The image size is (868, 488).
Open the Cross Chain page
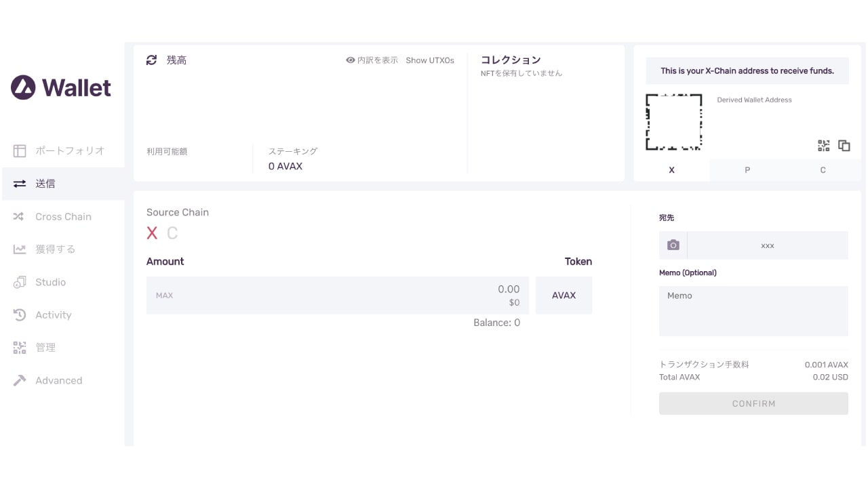[63, 217]
